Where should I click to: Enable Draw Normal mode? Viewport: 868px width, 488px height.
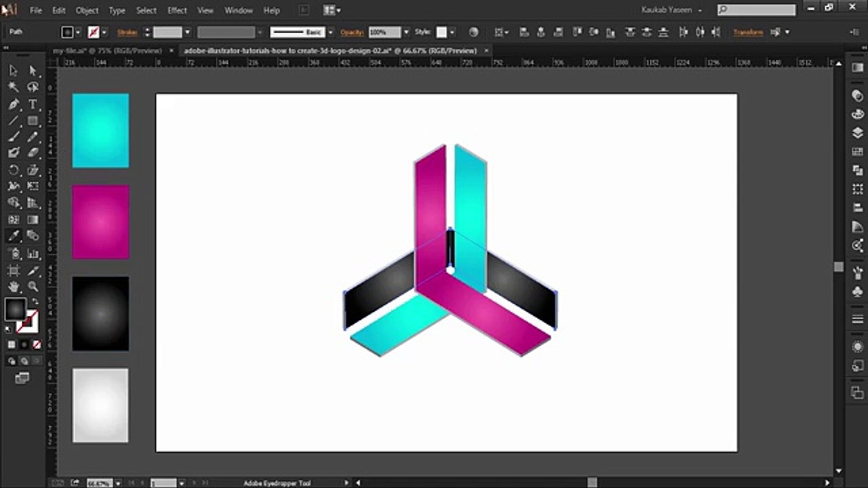[12, 361]
